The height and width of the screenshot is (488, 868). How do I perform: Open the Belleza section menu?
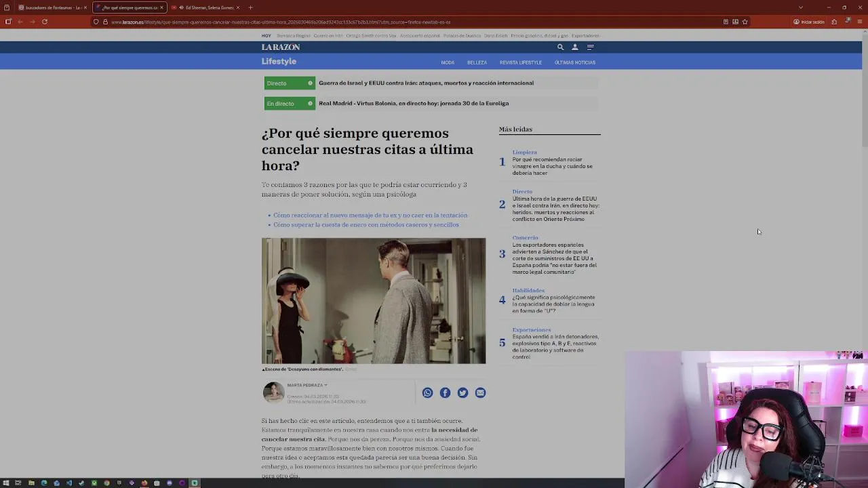(477, 62)
